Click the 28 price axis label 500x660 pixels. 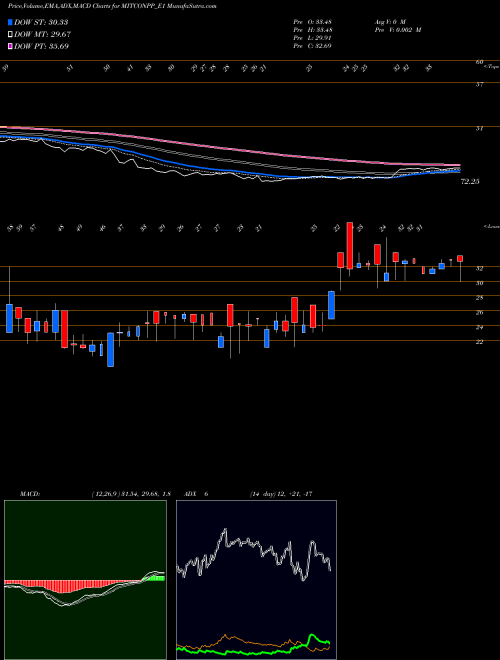[479, 298]
